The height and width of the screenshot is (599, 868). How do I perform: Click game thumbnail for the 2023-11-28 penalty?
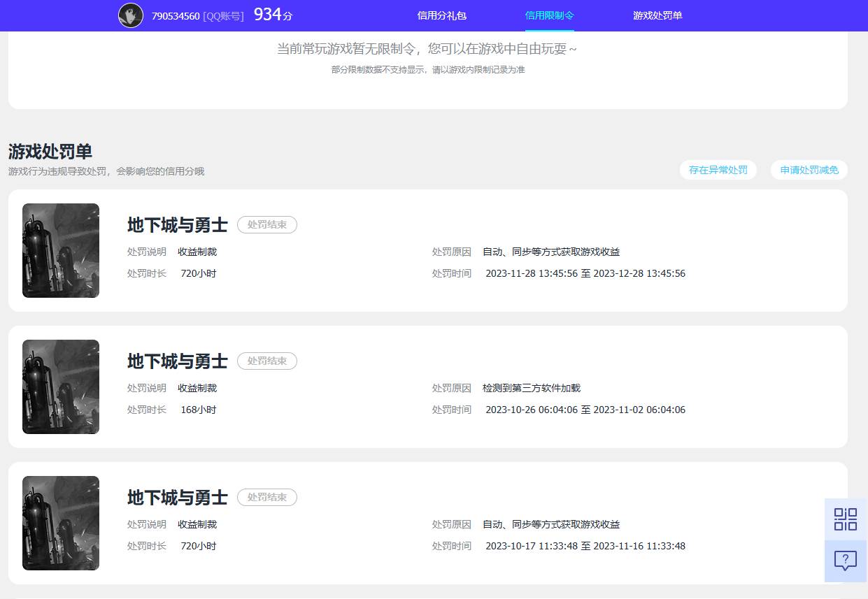61,250
